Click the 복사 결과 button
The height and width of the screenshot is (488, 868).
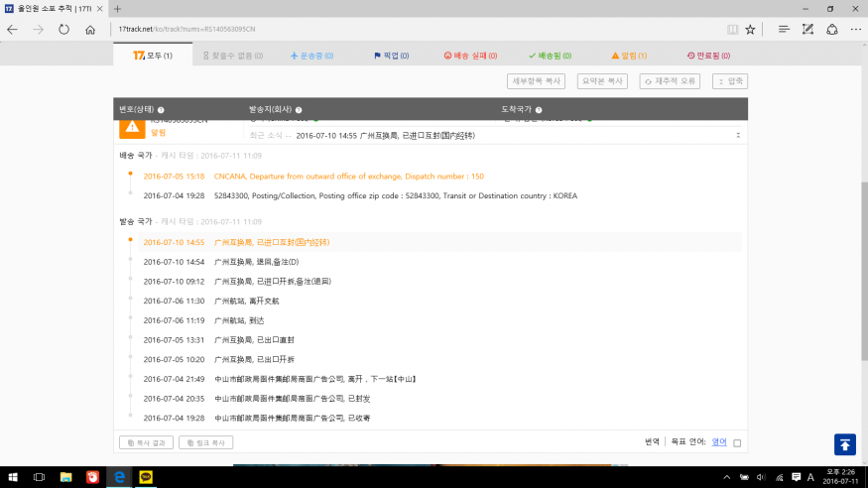146,442
